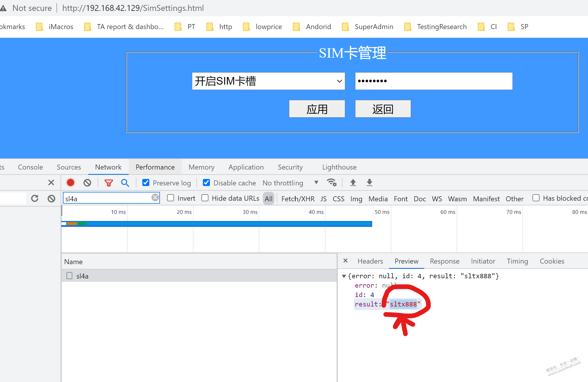This screenshot has width=588, height=382.
Task: Filter by Img requests
Action: click(356, 199)
